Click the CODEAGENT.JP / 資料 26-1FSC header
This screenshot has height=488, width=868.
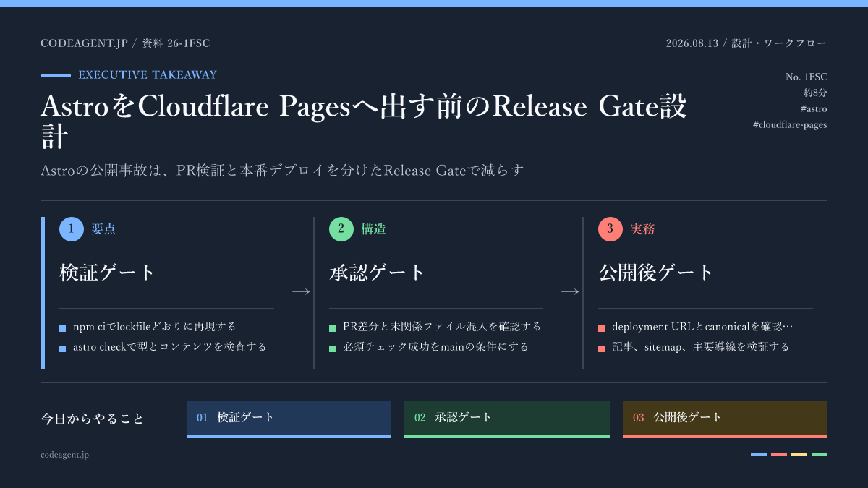125,43
